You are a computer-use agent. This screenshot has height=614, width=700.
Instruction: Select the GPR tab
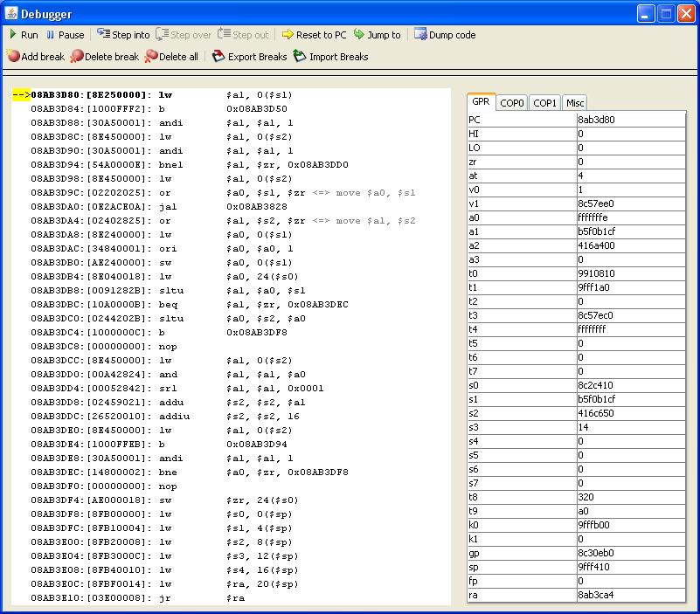pos(481,102)
